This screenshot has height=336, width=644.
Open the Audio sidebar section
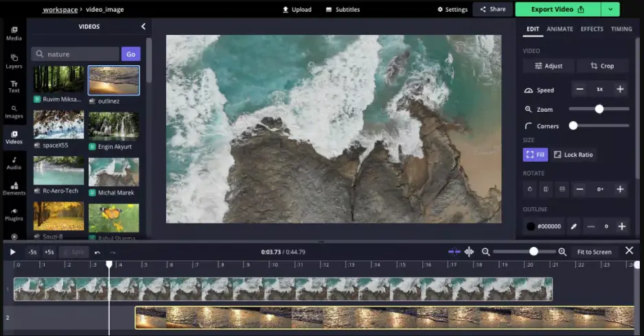[14, 163]
